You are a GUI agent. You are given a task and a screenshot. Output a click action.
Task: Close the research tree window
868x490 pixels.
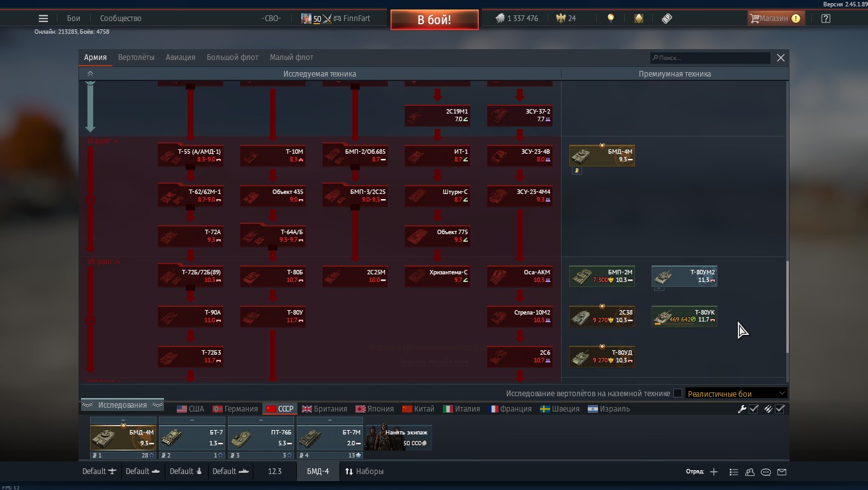tap(781, 57)
